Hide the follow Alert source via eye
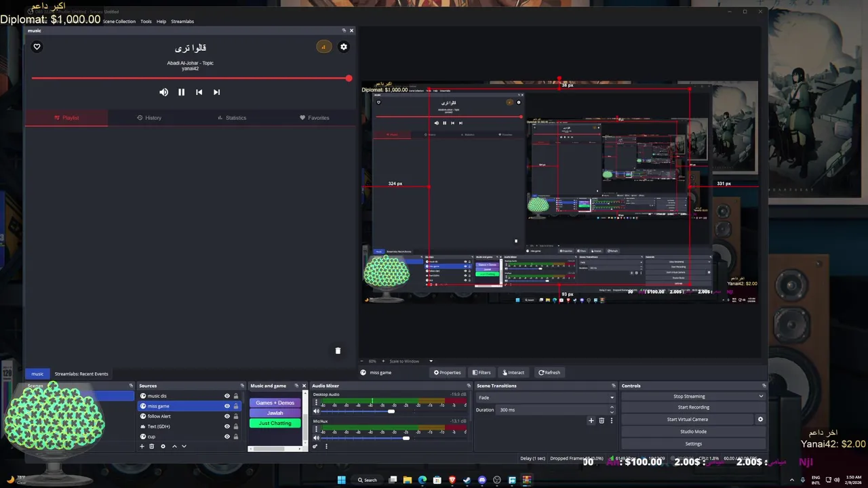This screenshot has height=488, width=868. [x=227, y=416]
